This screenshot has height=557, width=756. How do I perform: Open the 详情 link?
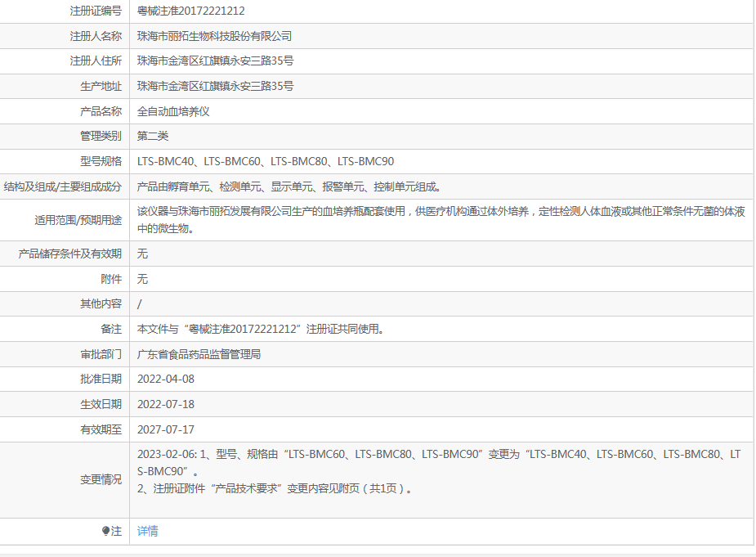tap(148, 531)
